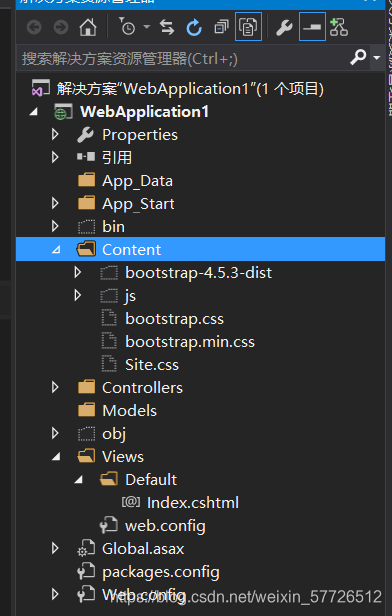Expand the 引用 references node
Image resolution: width=392 pixels, height=616 pixels.
pyautogui.click(x=55, y=158)
